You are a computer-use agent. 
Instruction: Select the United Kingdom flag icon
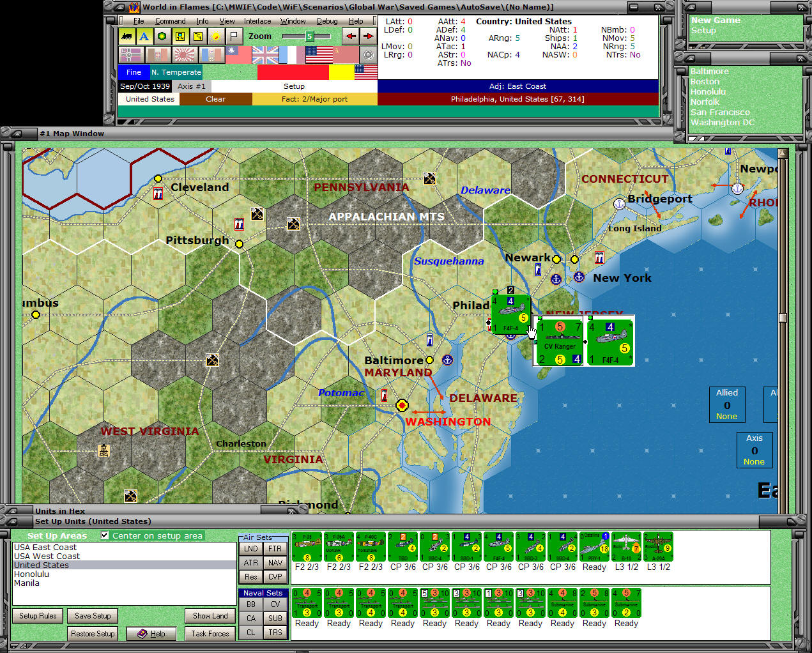click(x=264, y=56)
